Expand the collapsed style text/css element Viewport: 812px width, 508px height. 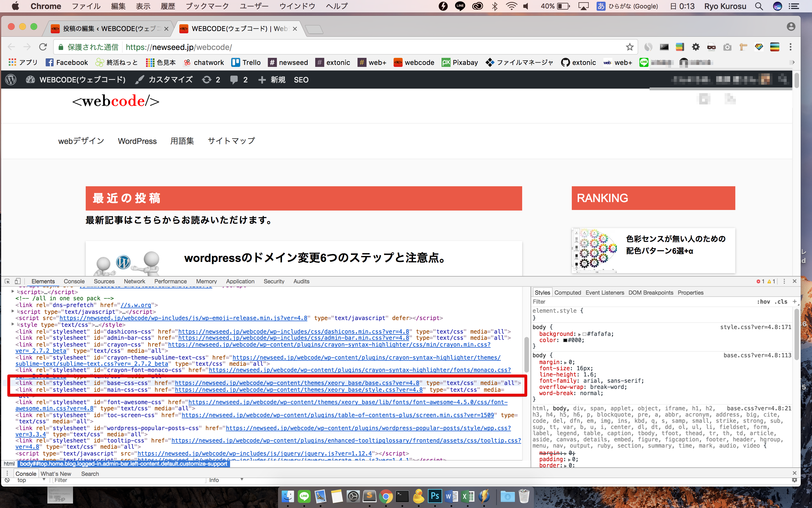click(13, 325)
